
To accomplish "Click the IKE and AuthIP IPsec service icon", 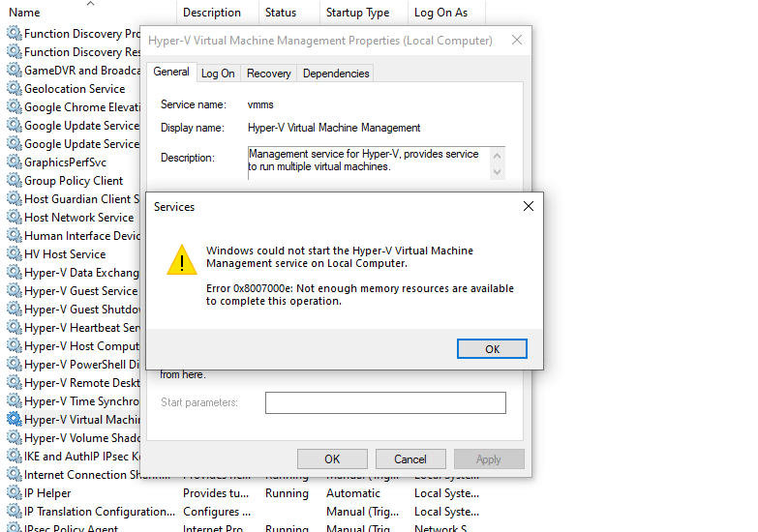I will 15,456.
